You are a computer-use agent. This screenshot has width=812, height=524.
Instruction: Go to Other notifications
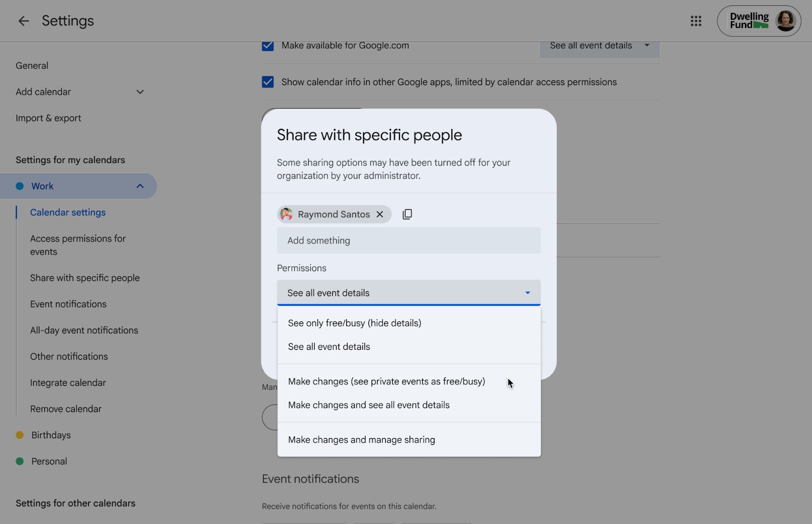69,356
